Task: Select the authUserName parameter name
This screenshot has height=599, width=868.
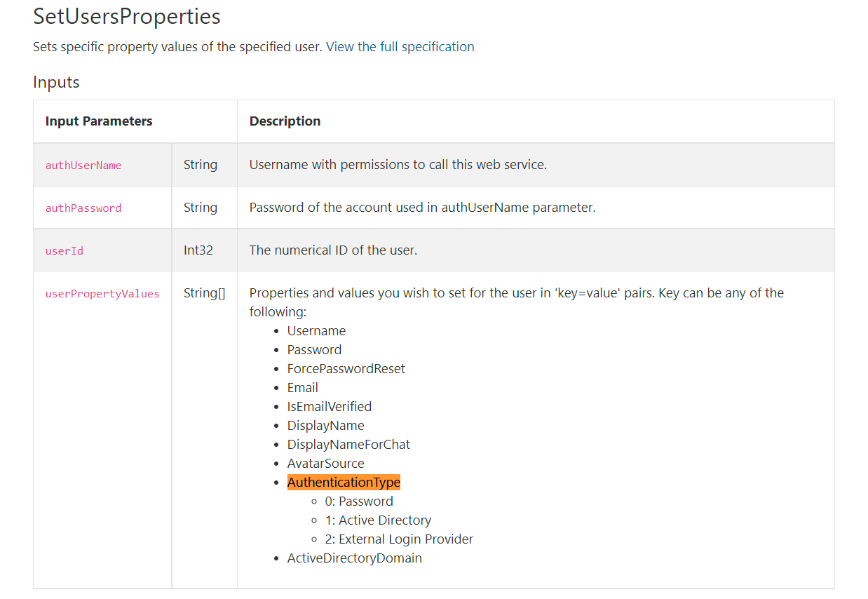Action: [83, 166]
